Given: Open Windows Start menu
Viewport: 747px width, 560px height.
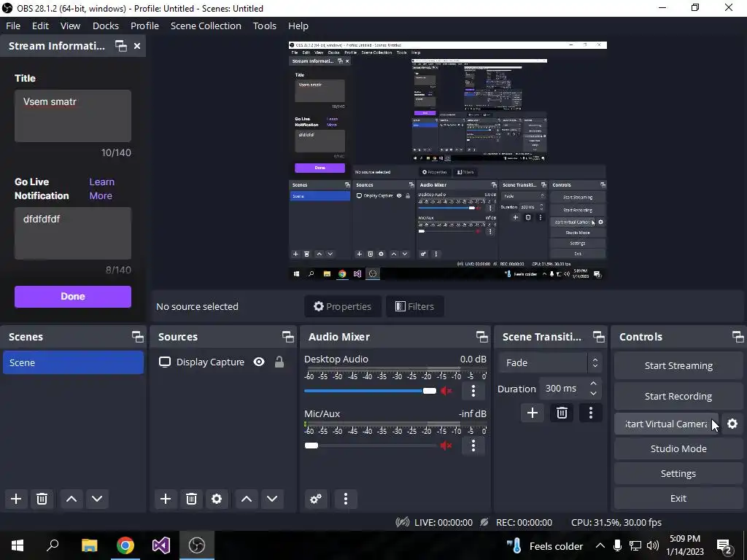Looking at the screenshot, I should tap(18, 545).
